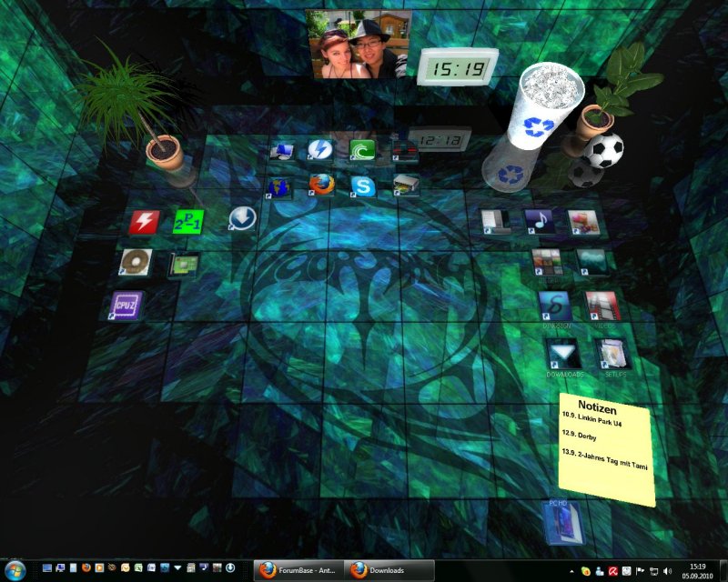Click the 15:19 digital clock widget
This screenshot has height=582, width=728.
tap(458, 68)
